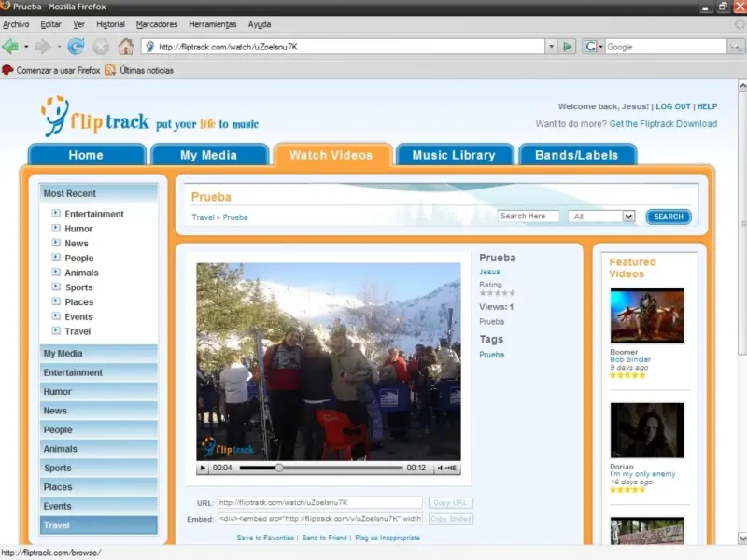747x560 pixels.
Task: Click Save to Favorites link
Action: 265,538
